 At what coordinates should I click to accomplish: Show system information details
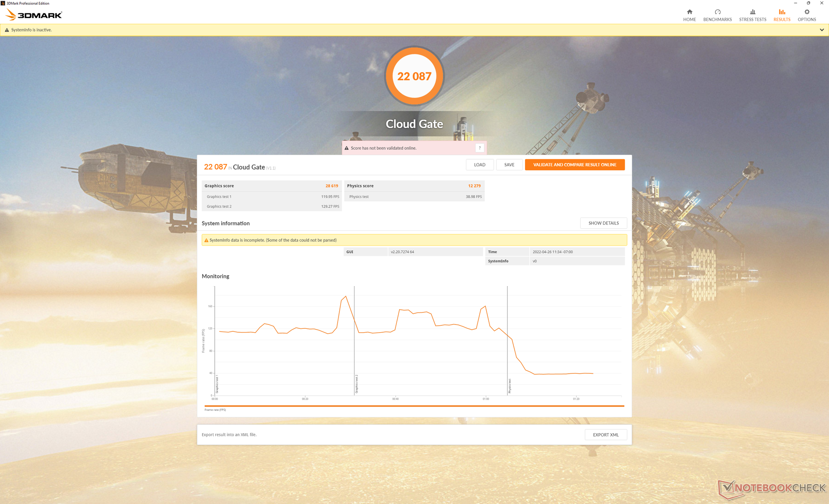click(603, 223)
